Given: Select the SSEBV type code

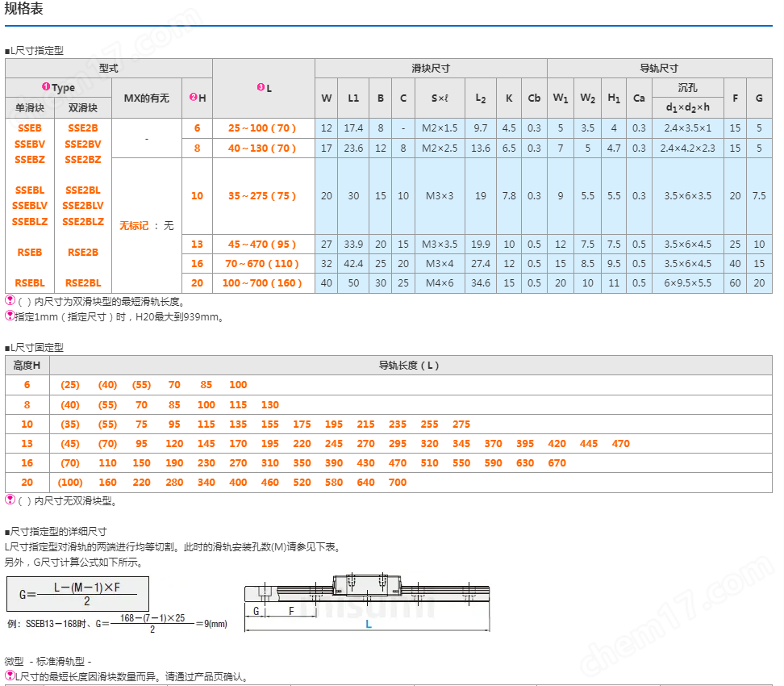Looking at the screenshot, I should 30,144.
